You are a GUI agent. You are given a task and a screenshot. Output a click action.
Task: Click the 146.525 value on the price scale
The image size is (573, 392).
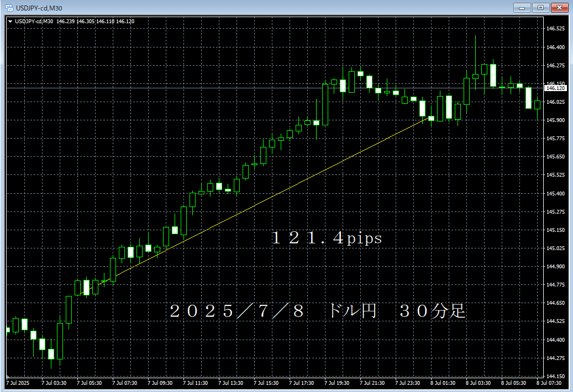pyautogui.click(x=555, y=28)
